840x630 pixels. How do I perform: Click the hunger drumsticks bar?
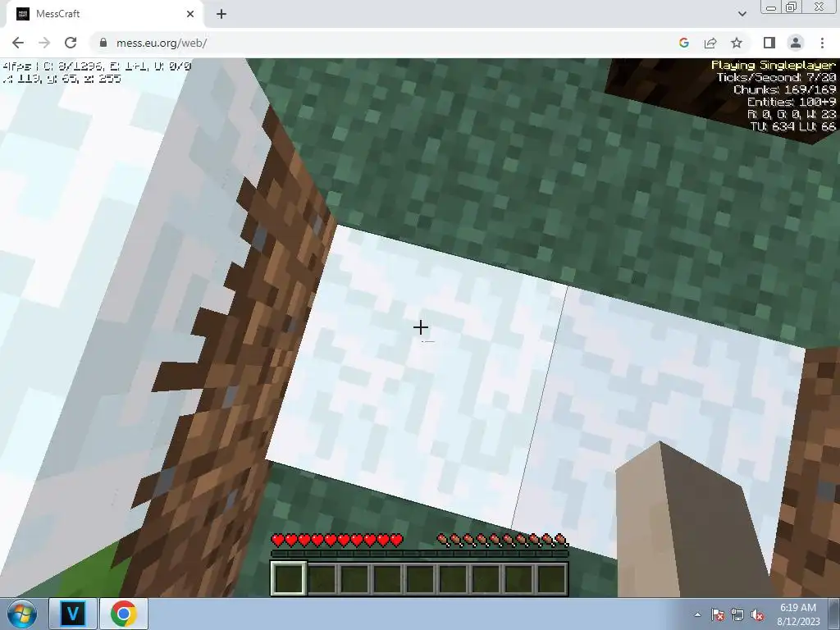(502, 540)
